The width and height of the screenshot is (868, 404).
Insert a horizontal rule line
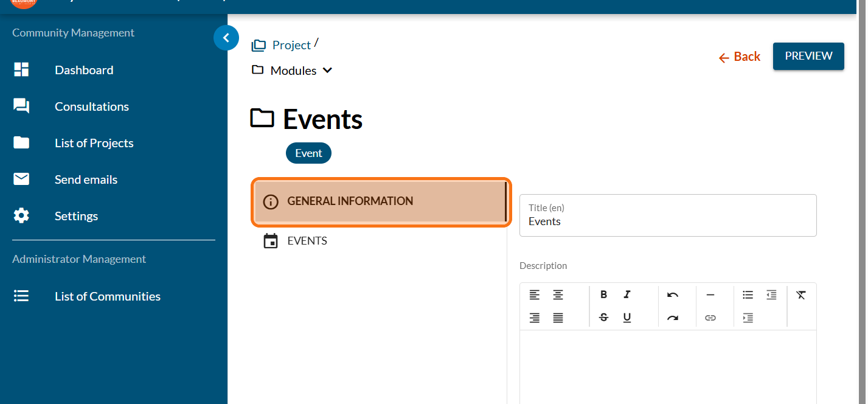[710, 294]
